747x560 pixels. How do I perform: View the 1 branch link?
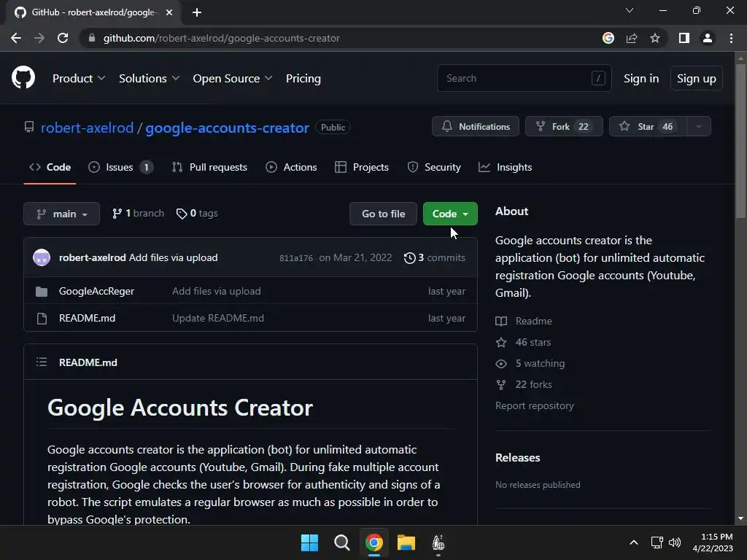click(x=138, y=214)
